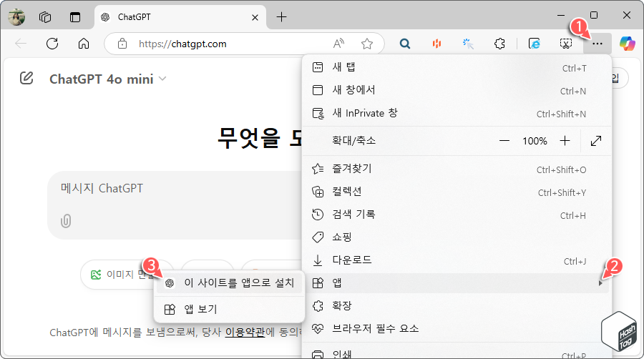The image size is (644, 359).
Task: Open a new tab with plus button
Action: point(281,17)
